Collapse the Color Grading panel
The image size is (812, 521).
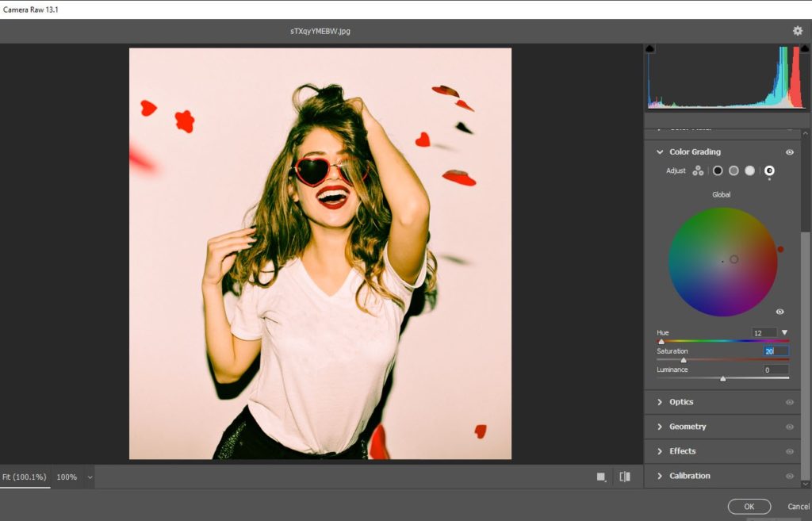tap(660, 151)
